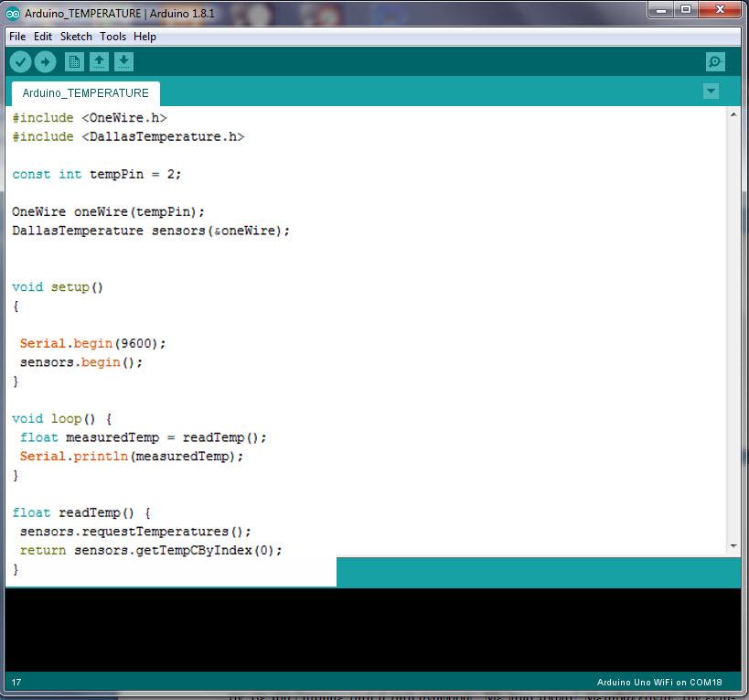Image resolution: width=749 pixels, height=700 pixels.
Task: Click the editor scrollbar up arrow
Action: 733,114
